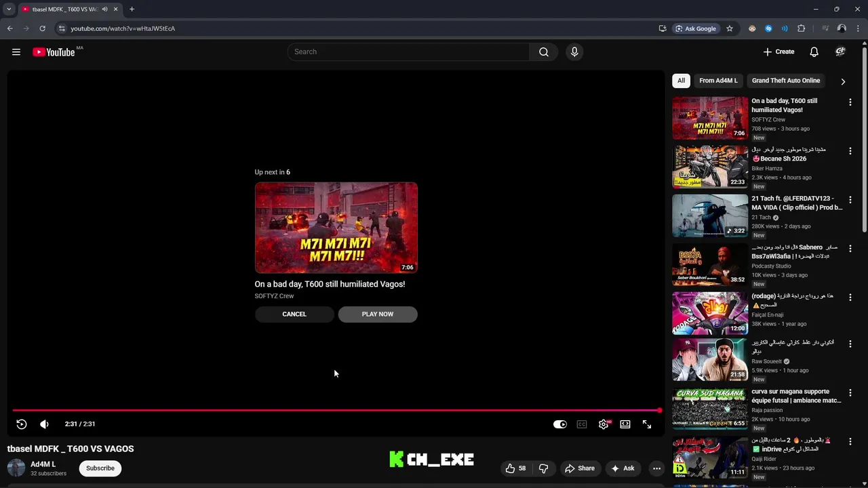Open options for 'On a bad day' sidebar video
The width and height of the screenshot is (868, 488).
(x=850, y=102)
